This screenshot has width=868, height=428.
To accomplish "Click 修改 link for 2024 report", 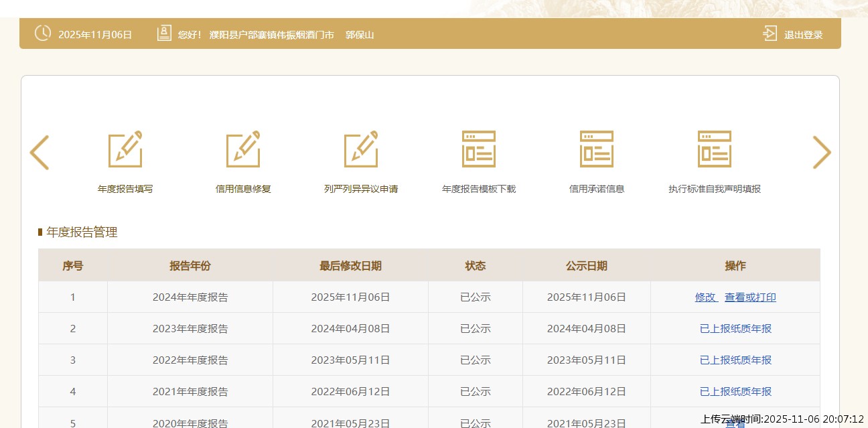I will point(705,297).
